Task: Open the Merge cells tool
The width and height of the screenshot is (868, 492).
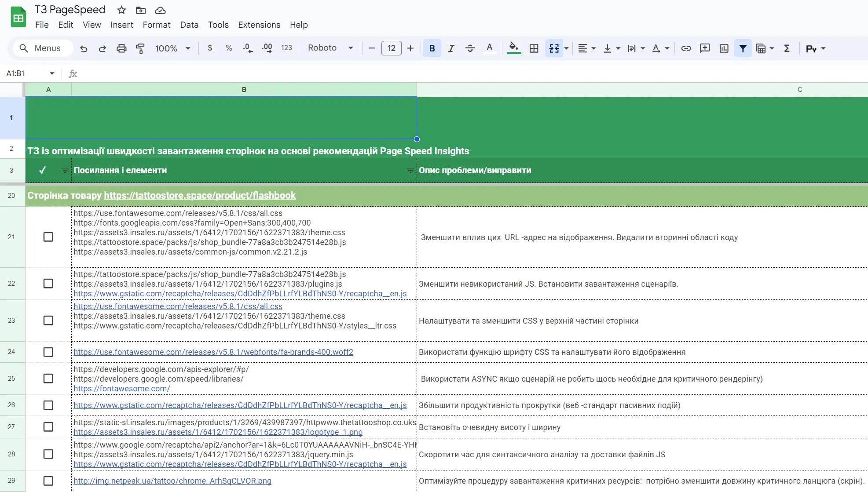Action: point(555,48)
